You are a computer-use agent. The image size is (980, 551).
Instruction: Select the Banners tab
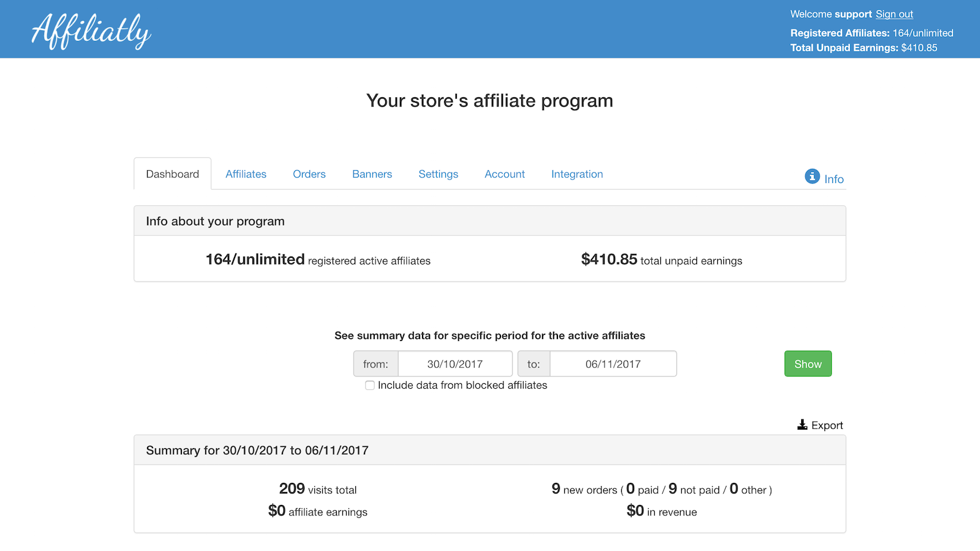click(x=372, y=174)
